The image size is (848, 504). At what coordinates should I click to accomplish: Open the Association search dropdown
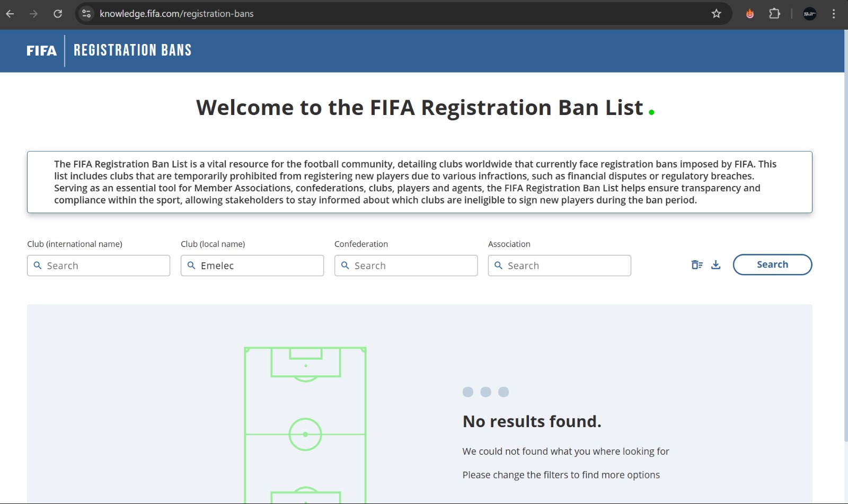560,266
